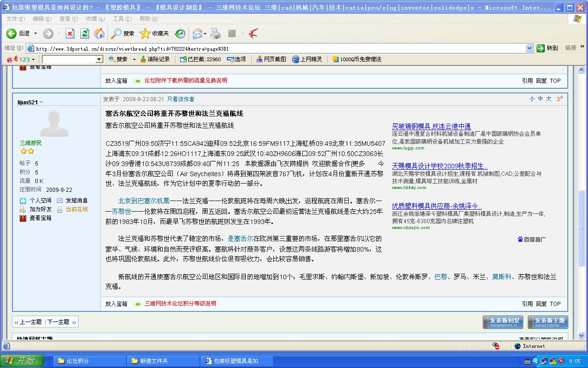
Task: Expand the mail icon dropdown arrow
Action: tap(205, 34)
